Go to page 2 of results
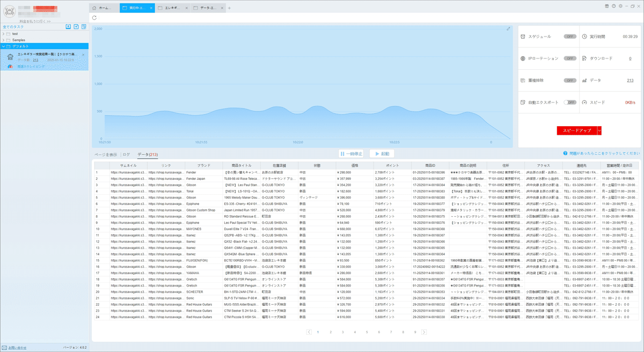 click(330, 332)
